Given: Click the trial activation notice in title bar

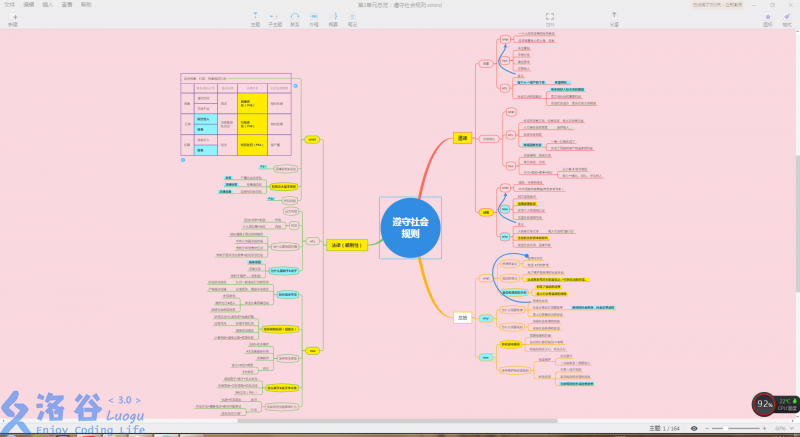Looking at the screenshot, I should [x=718, y=5].
